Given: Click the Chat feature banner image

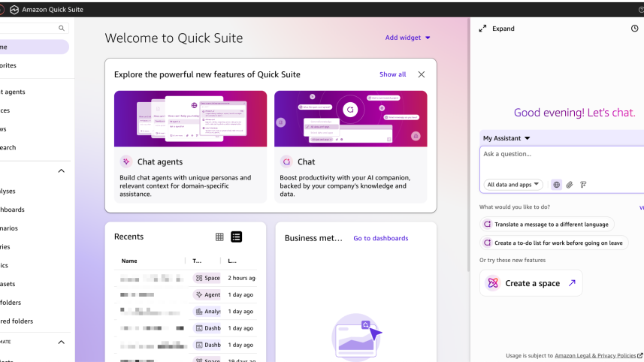Looking at the screenshot, I should [351, 119].
